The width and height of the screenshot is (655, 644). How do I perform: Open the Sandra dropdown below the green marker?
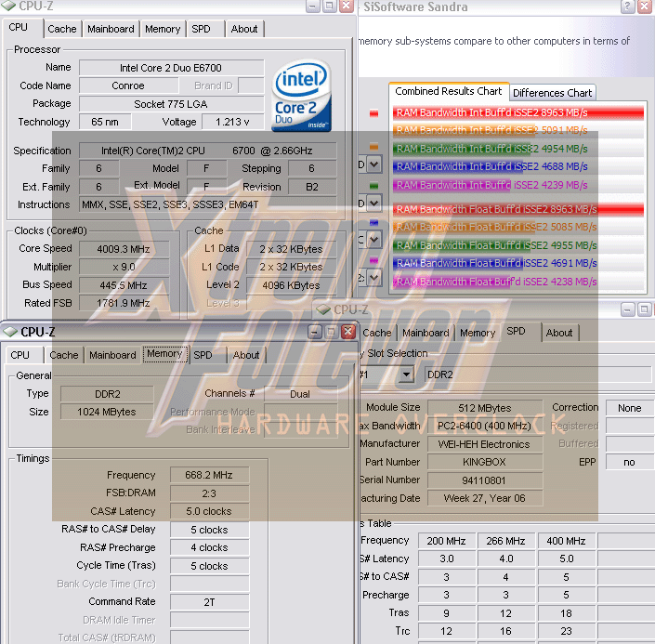click(374, 204)
